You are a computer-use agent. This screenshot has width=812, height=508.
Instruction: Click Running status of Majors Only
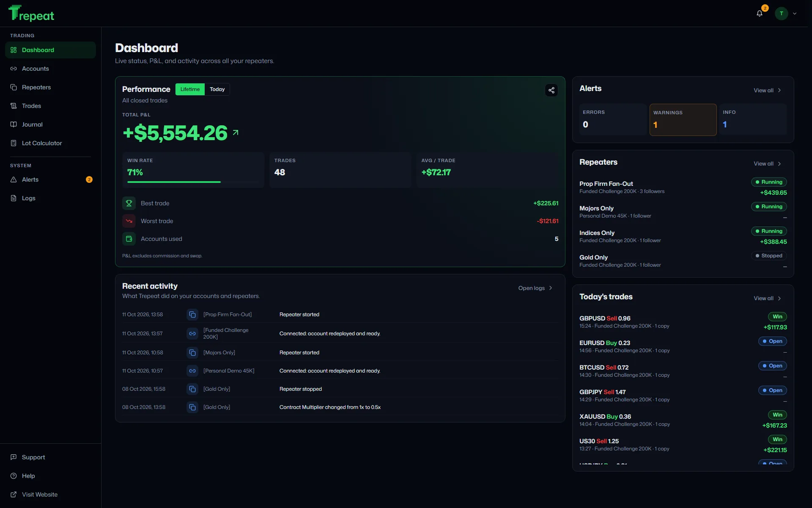click(769, 207)
